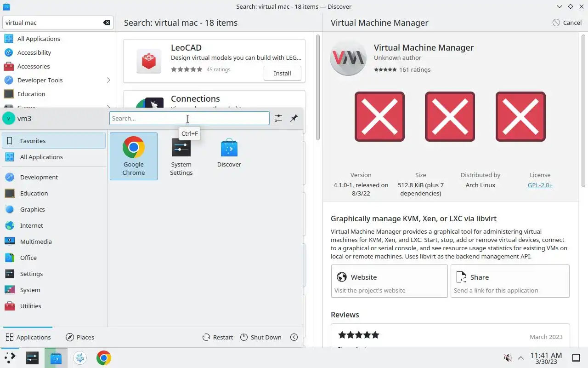Screen dimensions: 588x368
Task: Expand the Developer Tools subcategories arrow
Action: click(108, 80)
